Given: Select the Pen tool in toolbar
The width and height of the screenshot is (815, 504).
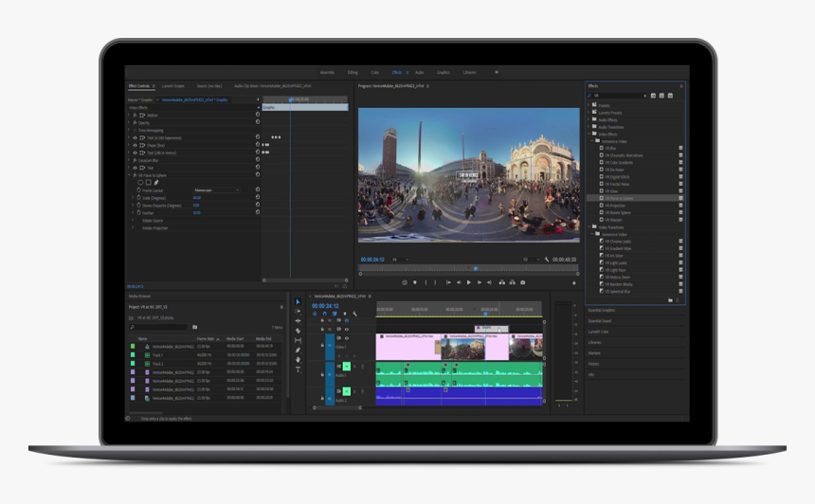Looking at the screenshot, I should click(298, 350).
